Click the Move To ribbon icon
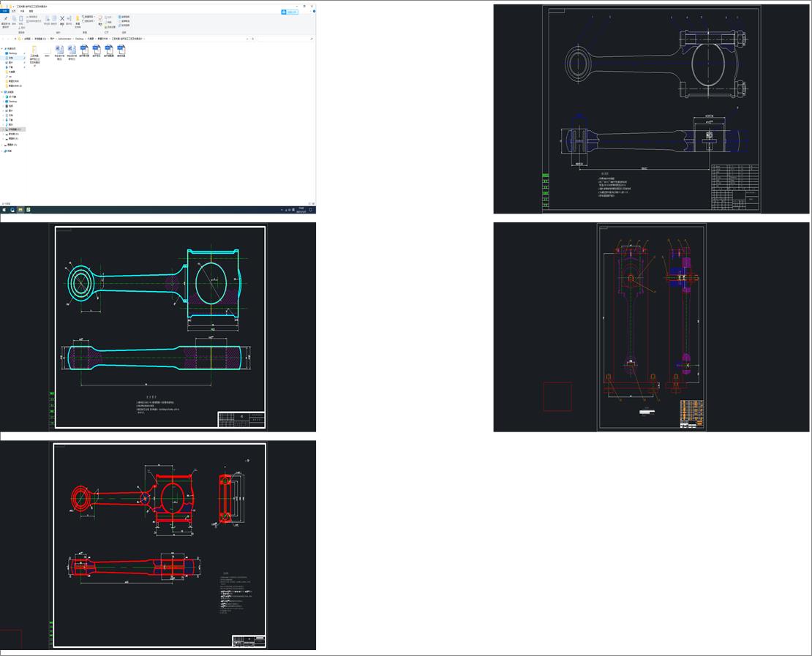 (47, 20)
